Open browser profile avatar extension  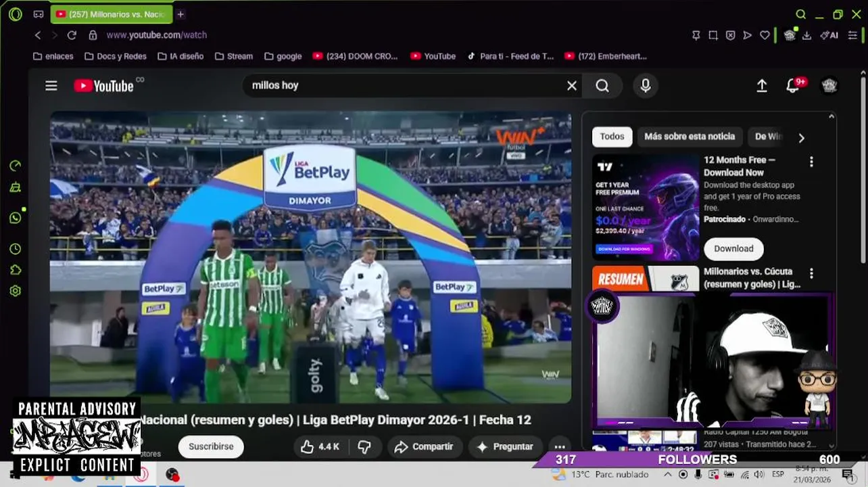tap(789, 35)
